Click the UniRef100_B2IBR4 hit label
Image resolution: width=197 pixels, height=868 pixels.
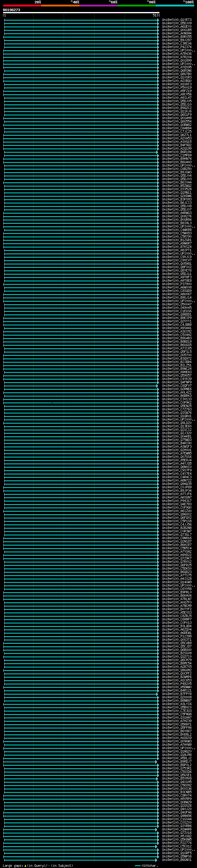[x=177, y=362]
